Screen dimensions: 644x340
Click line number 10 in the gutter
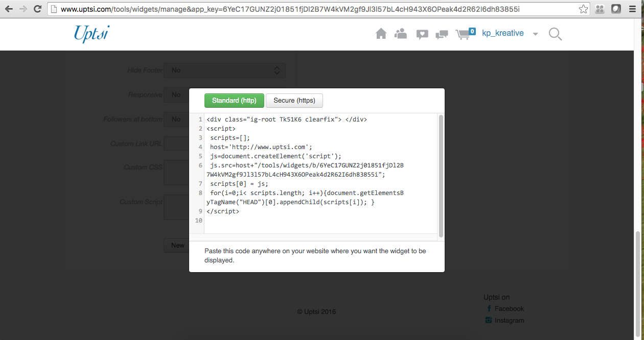[199, 221]
